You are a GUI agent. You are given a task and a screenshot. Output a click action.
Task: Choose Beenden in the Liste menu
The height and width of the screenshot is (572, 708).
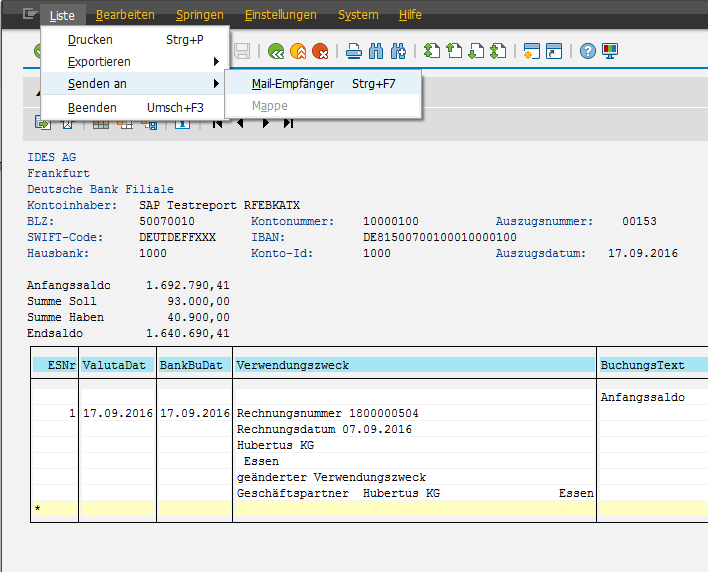pyautogui.click(x=92, y=107)
